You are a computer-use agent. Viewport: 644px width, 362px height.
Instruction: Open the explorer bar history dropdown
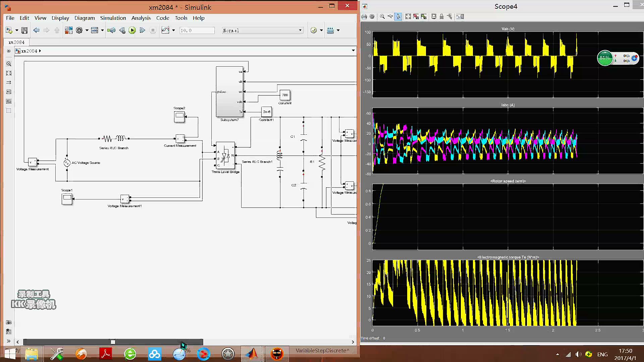tap(353, 51)
